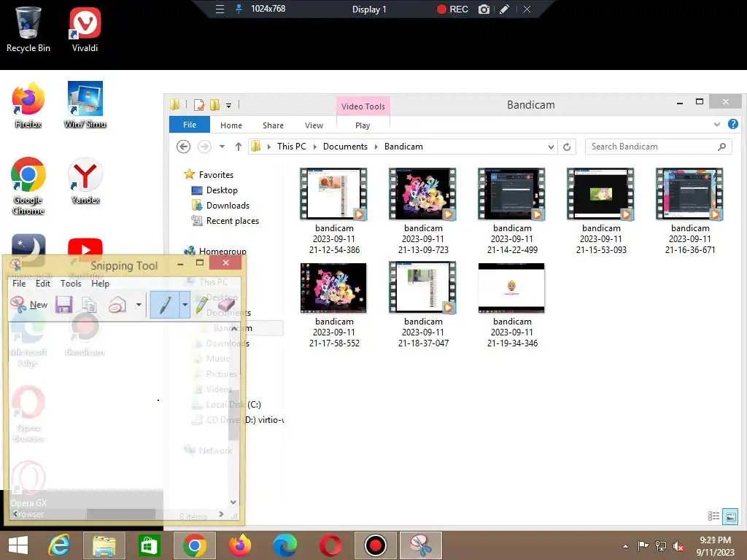Click This PC in the address path

[292, 147]
